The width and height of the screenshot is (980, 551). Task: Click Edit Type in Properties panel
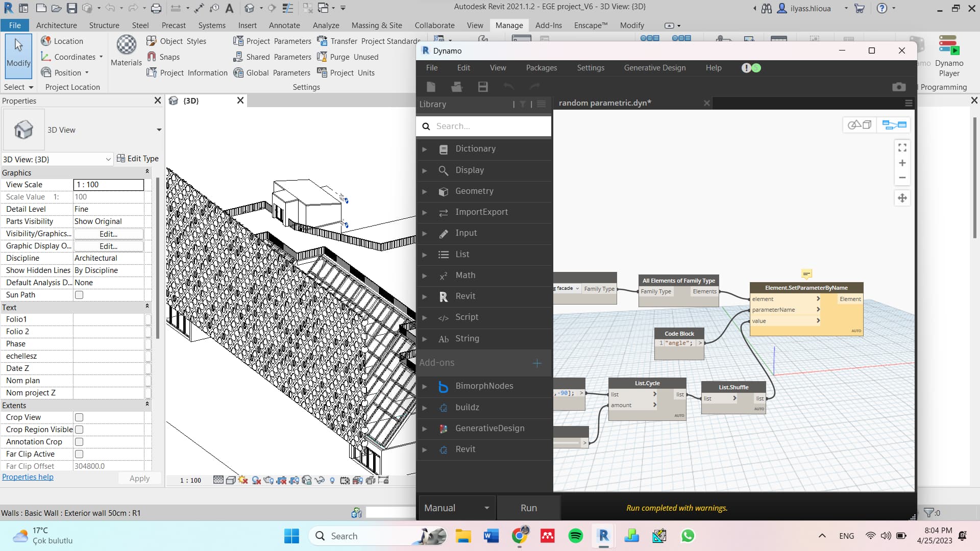click(138, 159)
